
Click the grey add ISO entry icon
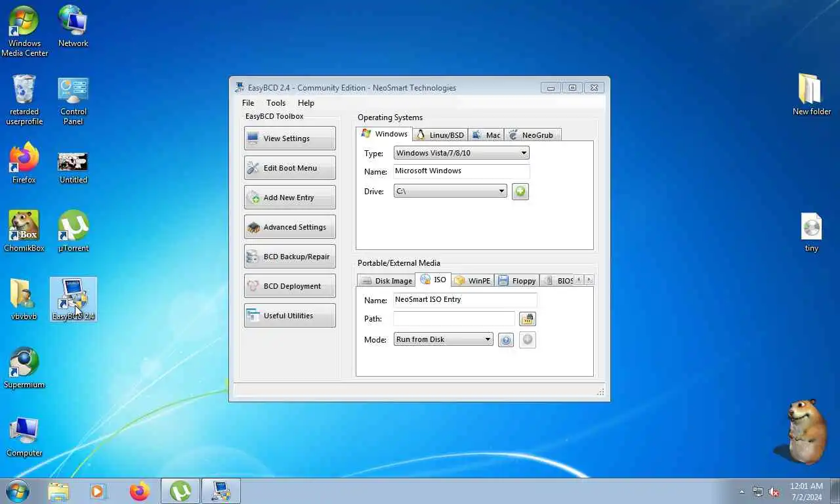[x=528, y=340]
